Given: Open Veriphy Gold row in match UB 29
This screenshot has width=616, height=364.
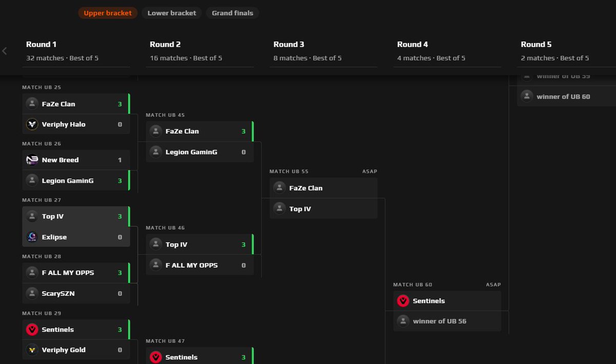Looking at the screenshot, I should pos(76,350).
